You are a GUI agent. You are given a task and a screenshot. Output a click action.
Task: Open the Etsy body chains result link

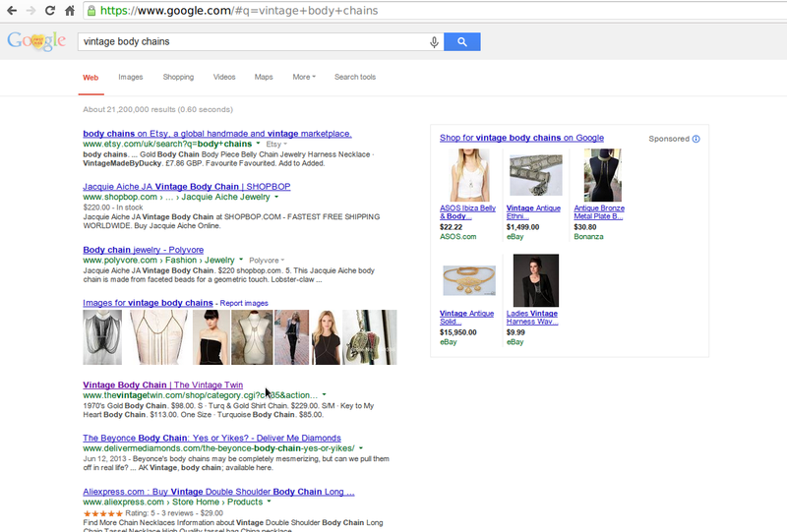point(217,134)
